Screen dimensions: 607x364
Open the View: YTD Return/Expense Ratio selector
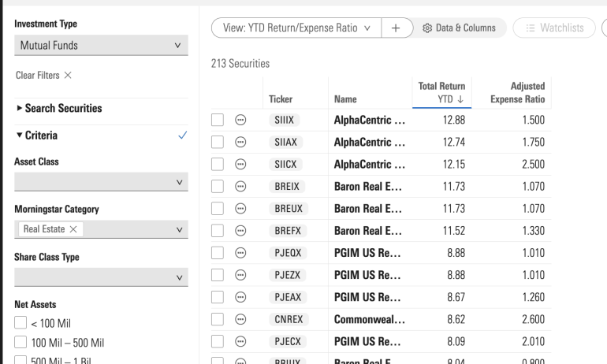coord(297,28)
